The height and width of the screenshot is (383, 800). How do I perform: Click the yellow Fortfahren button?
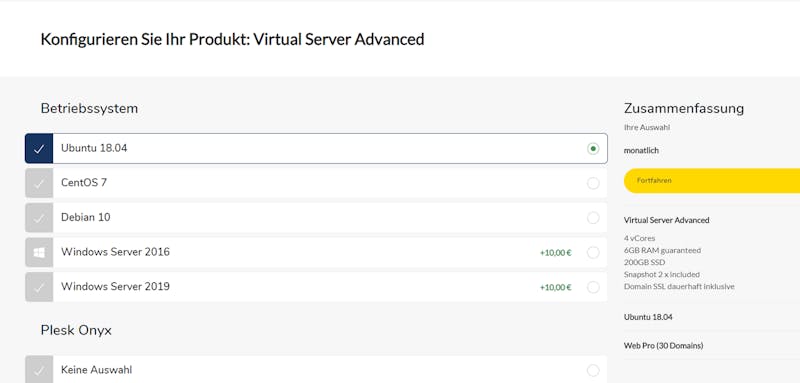tap(712, 181)
